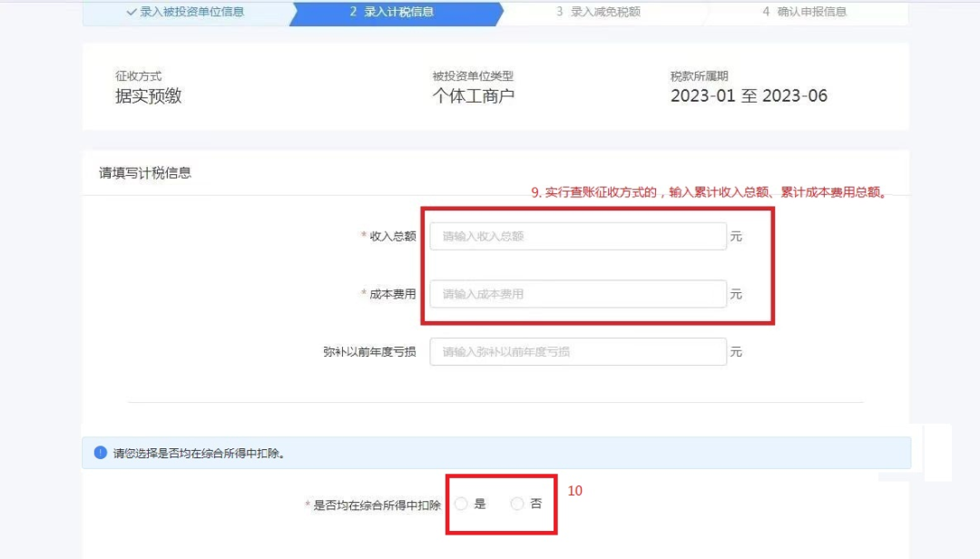Screen dimensions: 980x559
Task: Click the checkmark icon on step 1
Action: coord(132,12)
